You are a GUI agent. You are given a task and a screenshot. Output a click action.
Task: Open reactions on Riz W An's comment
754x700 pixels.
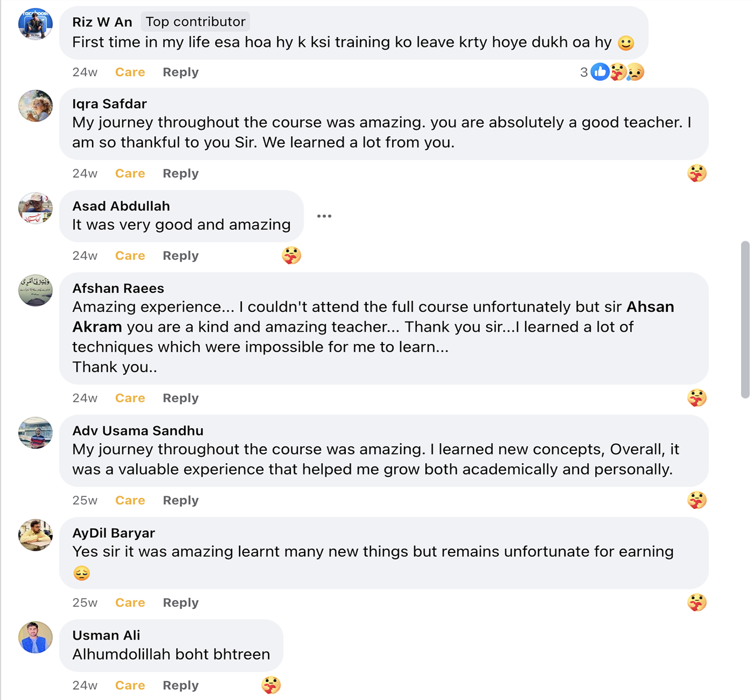point(617,72)
